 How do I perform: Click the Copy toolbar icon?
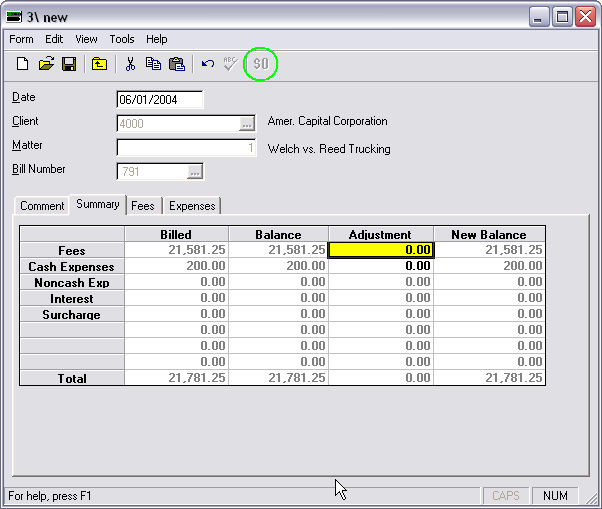click(x=153, y=64)
